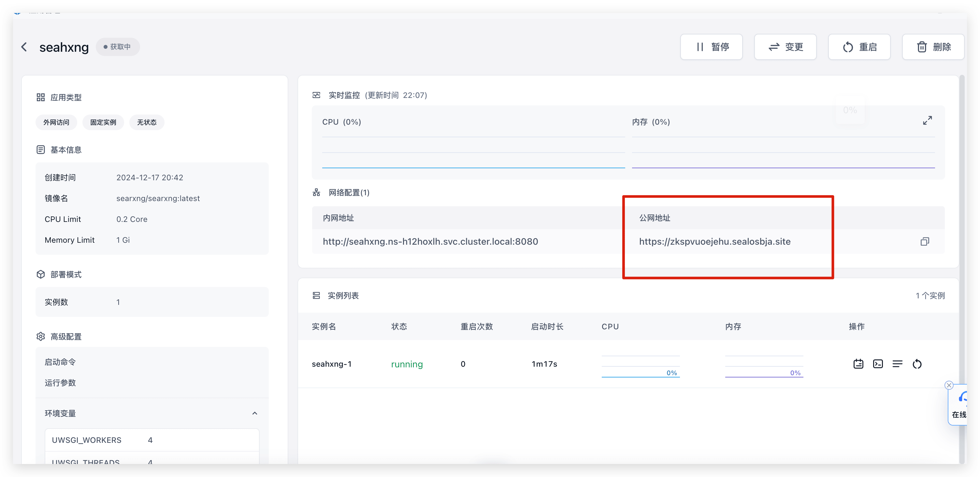This screenshot has width=980, height=477.
Task: Collapse the environment variables section
Action: pos(254,414)
